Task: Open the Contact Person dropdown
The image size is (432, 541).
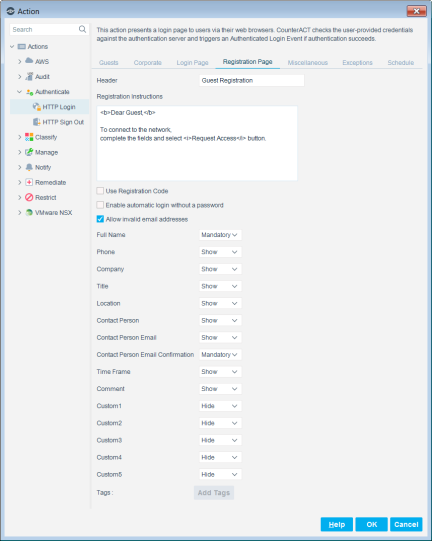Action: point(220,320)
